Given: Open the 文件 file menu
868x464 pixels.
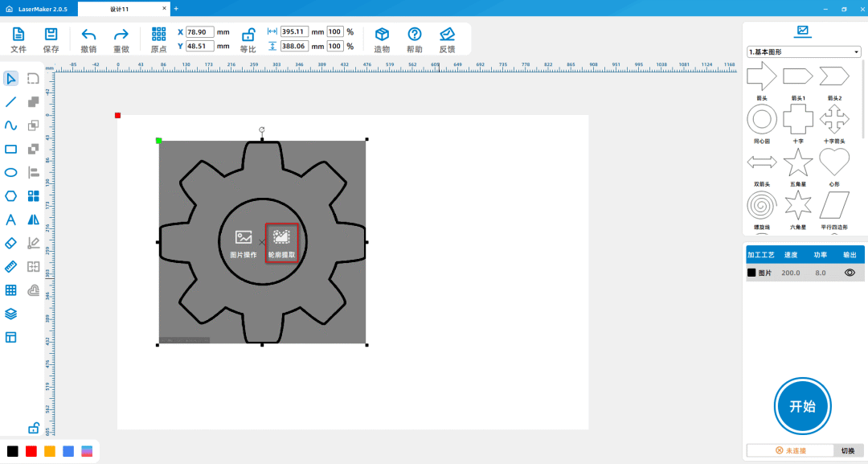Looking at the screenshot, I should (x=18, y=35).
